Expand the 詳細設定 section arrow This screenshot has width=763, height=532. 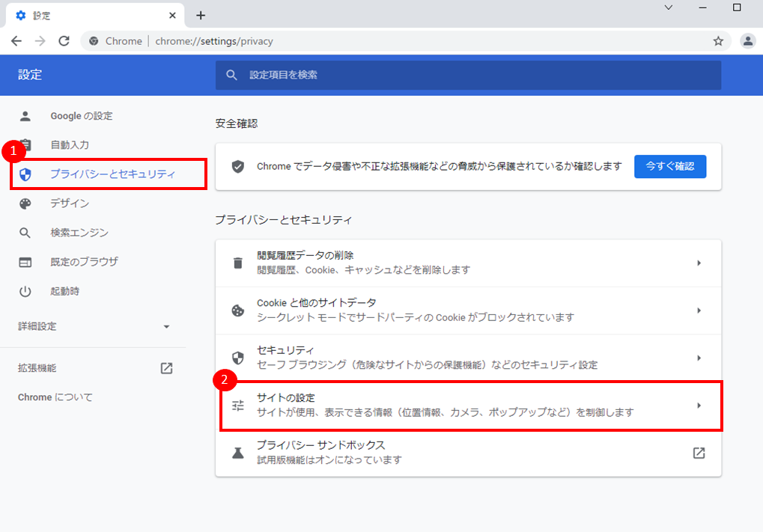click(x=166, y=327)
